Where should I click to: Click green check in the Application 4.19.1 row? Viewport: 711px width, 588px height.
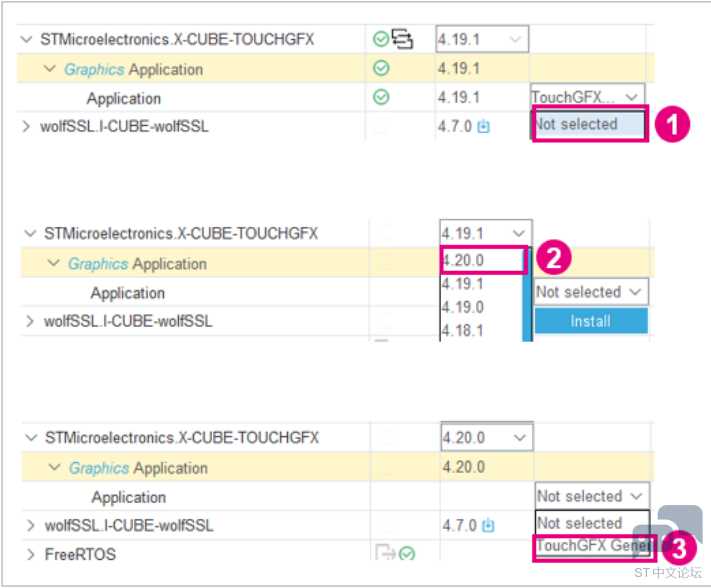coord(381,97)
